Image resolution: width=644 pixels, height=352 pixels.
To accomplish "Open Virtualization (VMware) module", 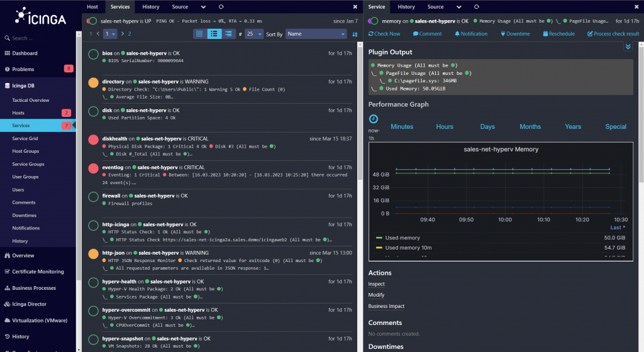I will [36, 321].
